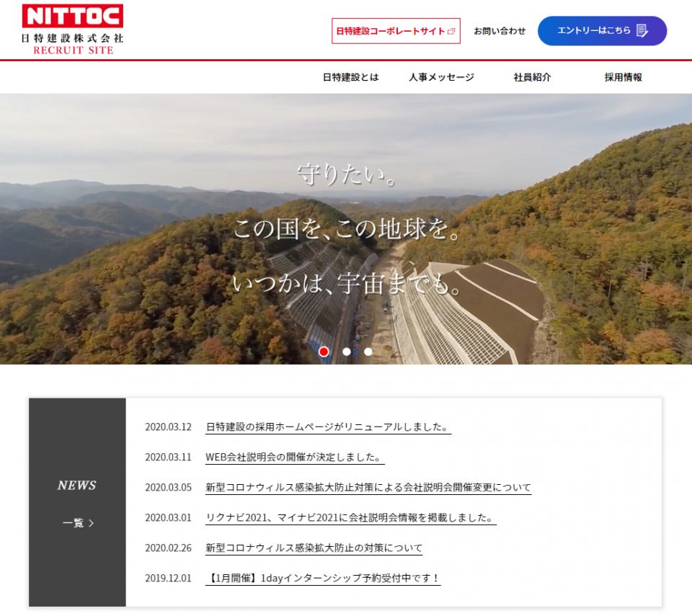Open お問い合わせ contact link
This screenshot has height=616, width=692.
tap(500, 31)
